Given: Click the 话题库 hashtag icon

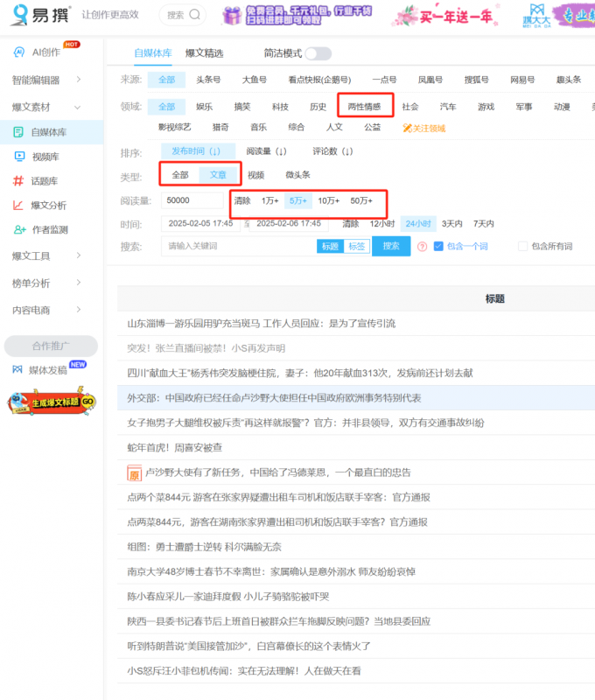Looking at the screenshot, I should click(18, 181).
